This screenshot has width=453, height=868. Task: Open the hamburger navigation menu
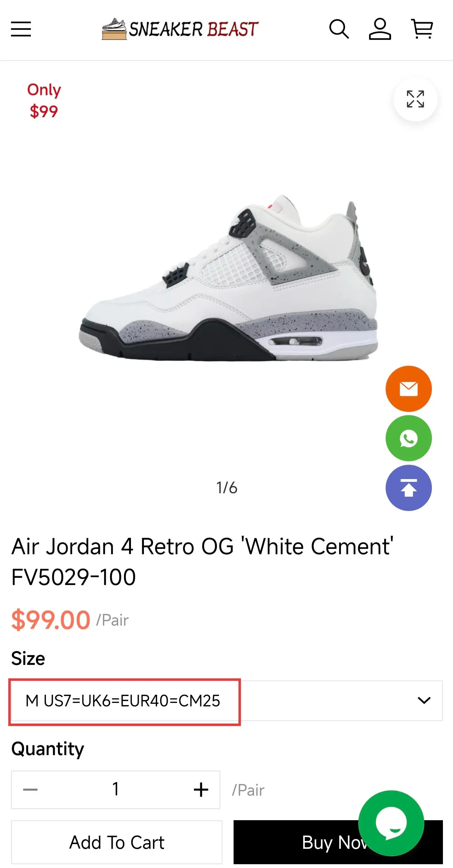pos(21,29)
